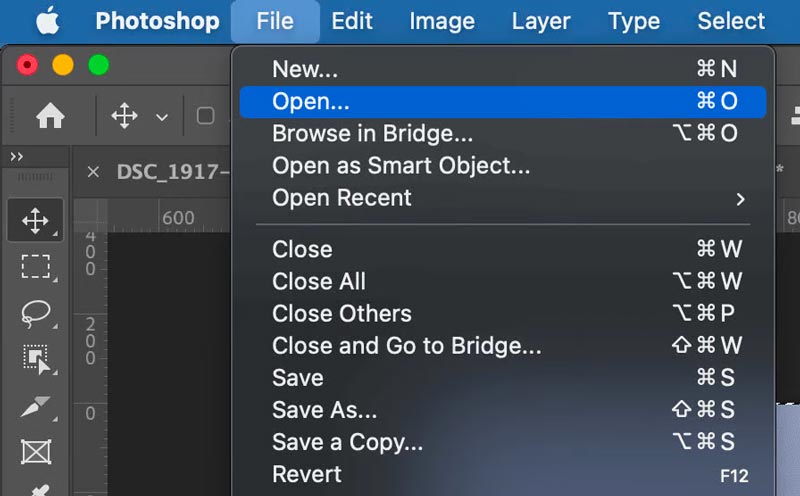800x496 pixels.
Task: Select the Object Selection tool
Action: [37, 359]
